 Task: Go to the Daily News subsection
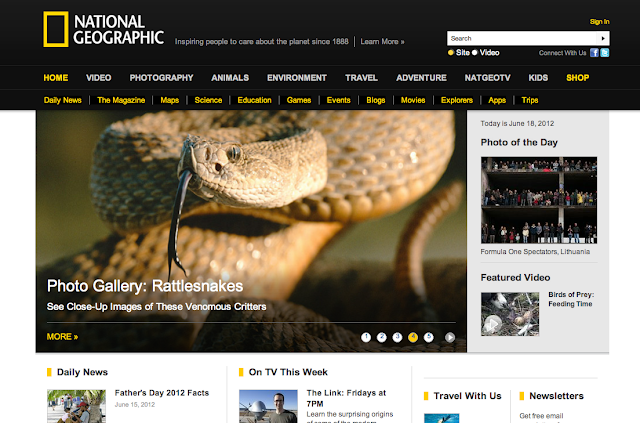point(64,100)
